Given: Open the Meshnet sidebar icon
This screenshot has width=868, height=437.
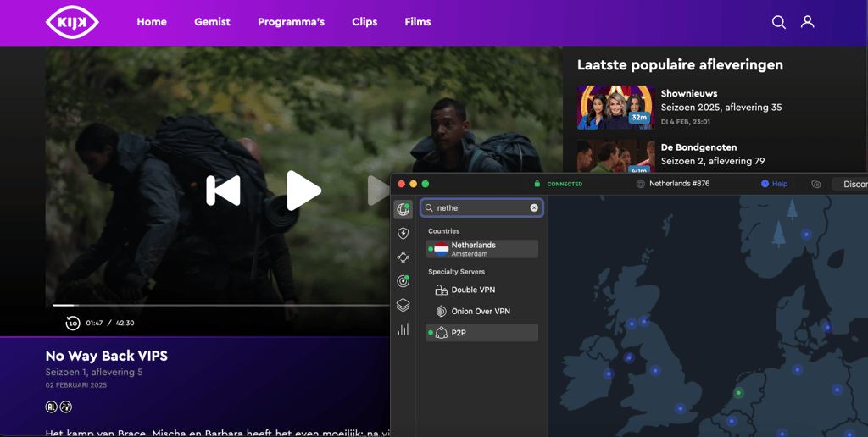Looking at the screenshot, I should [x=403, y=257].
